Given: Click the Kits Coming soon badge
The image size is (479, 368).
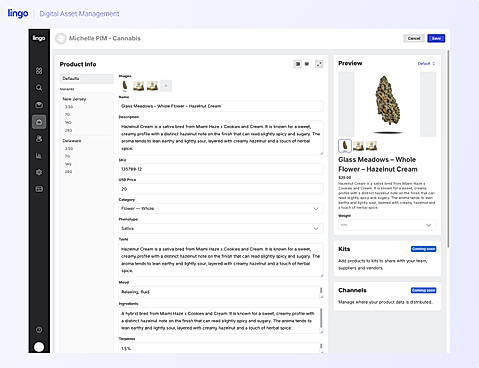Looking at the screenshot, I should (423, 249).
